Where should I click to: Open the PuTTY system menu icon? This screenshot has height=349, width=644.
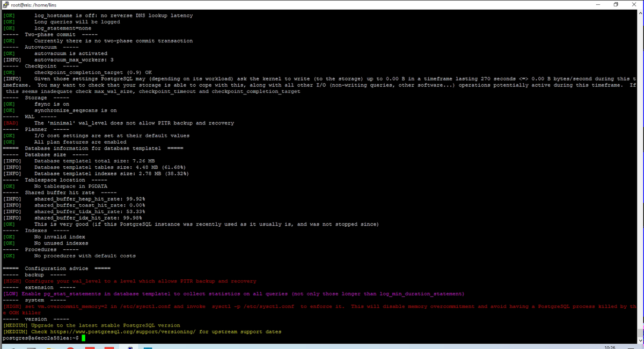point(5,4)
